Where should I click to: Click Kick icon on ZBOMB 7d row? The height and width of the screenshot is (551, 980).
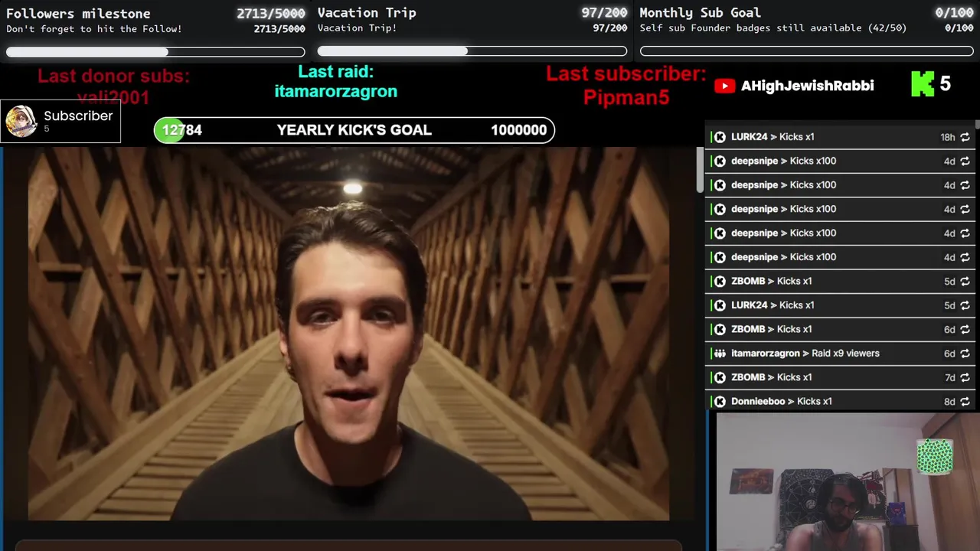(720, 377)
